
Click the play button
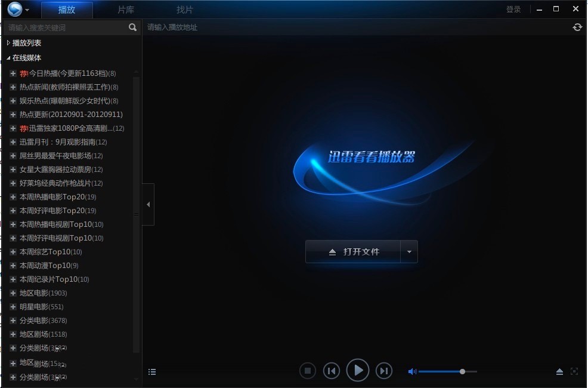[x=358, y=371]
